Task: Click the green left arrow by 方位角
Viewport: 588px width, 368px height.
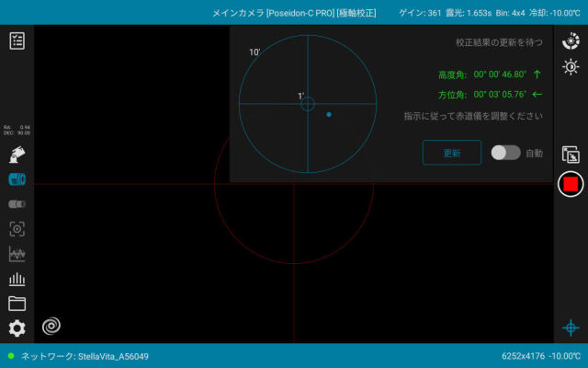Action: pos(537,94)
